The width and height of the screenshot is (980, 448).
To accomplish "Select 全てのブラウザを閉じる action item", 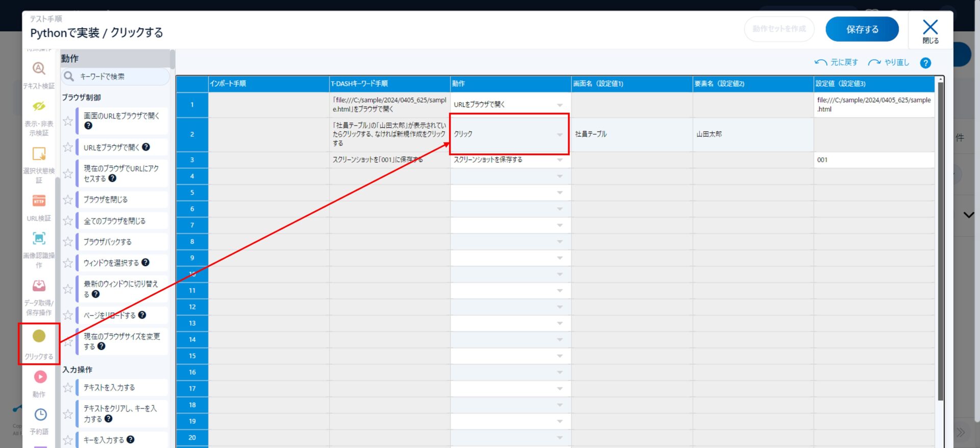I will 114,221.
